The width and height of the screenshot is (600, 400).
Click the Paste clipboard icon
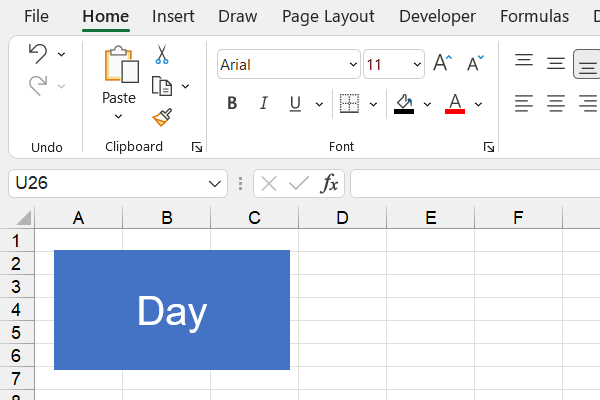tap(119, 66)
